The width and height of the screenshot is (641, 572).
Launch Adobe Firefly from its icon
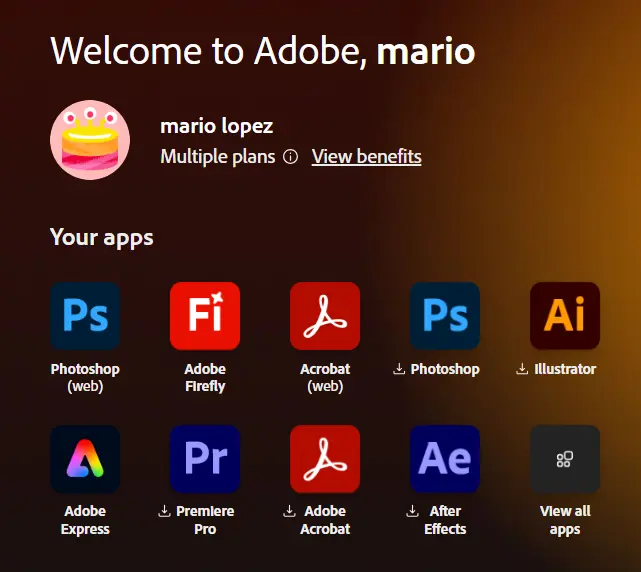(205, 316)
